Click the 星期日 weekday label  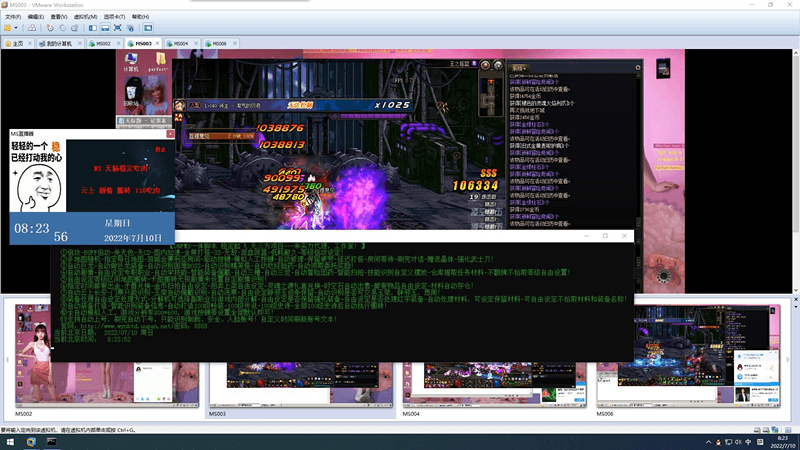pos(117,223)
